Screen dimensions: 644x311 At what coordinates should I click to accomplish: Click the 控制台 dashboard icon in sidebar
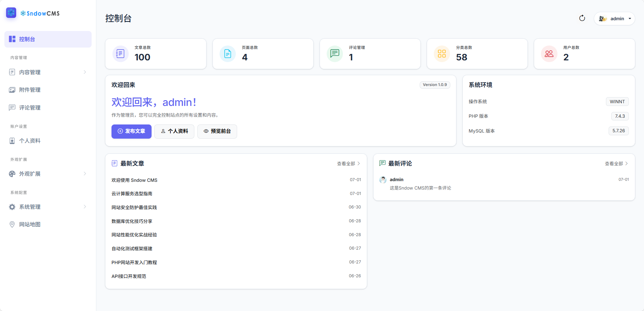[12, 39]
